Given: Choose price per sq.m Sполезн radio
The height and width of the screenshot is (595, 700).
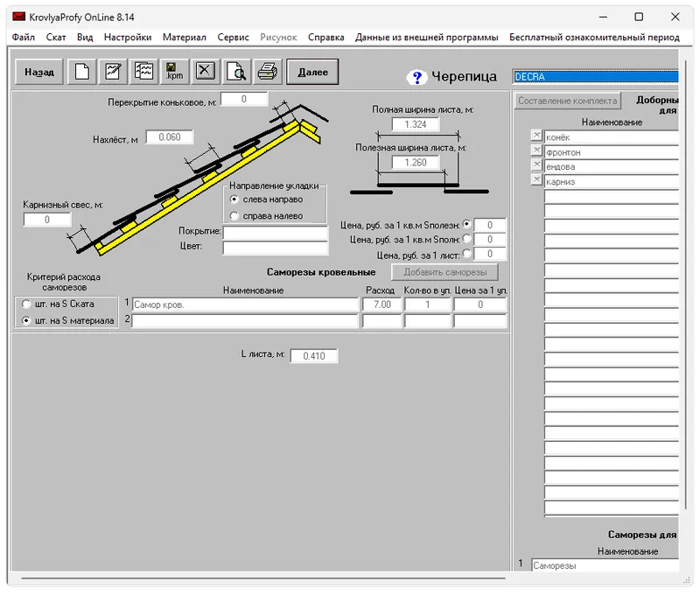Looking at the screenshot, I should (466, 224).
